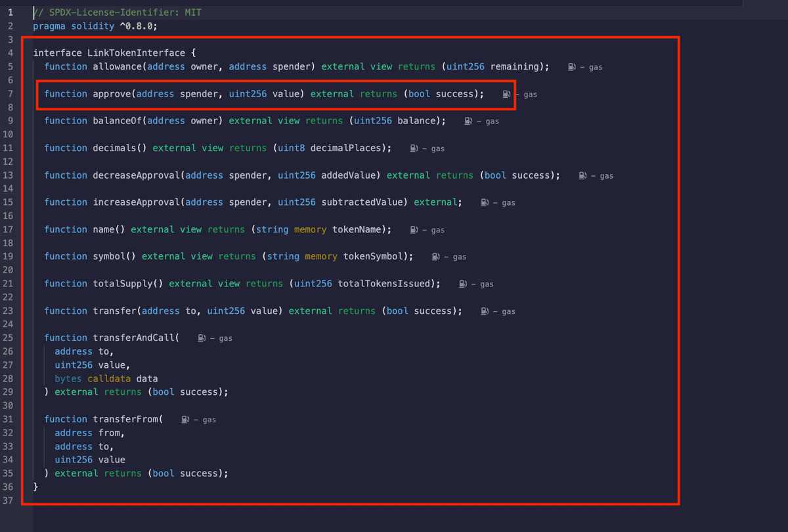Click the gas pump icon beside decreaseApproval function
Viewport: 788px width, 532px height.
582,175
